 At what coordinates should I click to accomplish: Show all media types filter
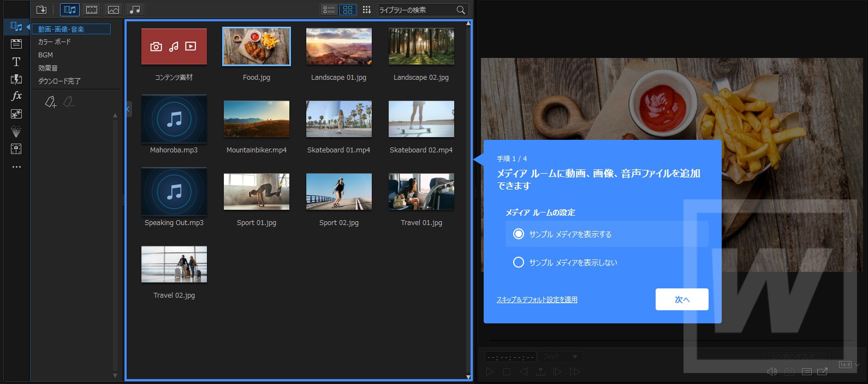pos(70,9)
